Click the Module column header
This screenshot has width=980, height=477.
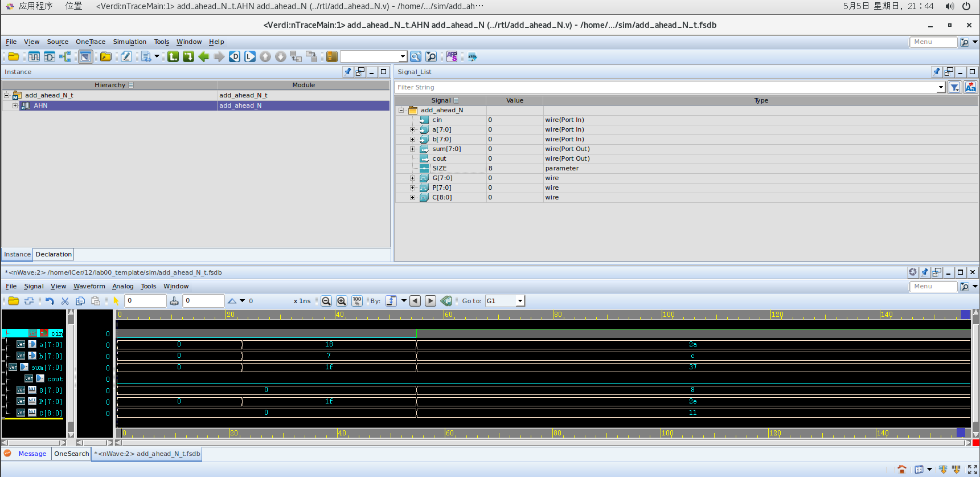tap(304, 85)
